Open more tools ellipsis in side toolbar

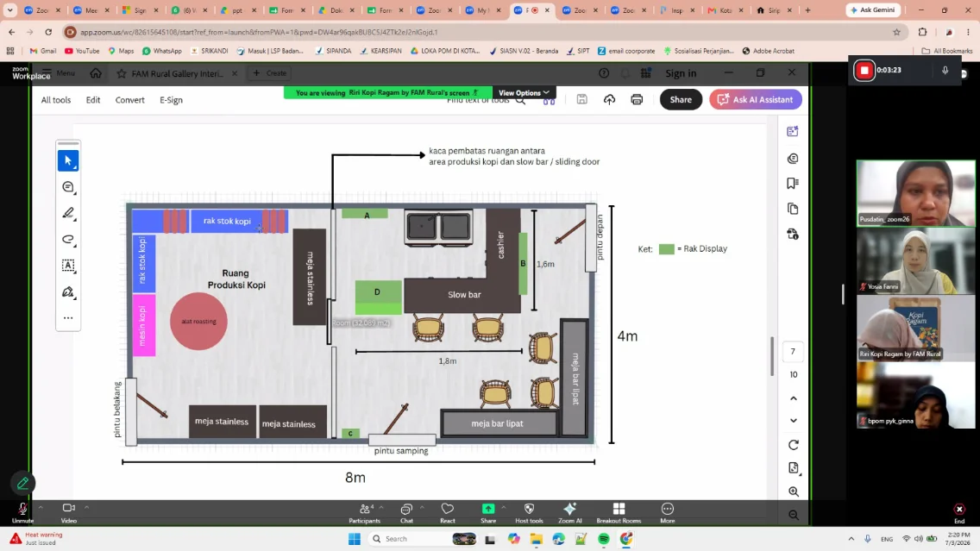click(x=68, y=318)
